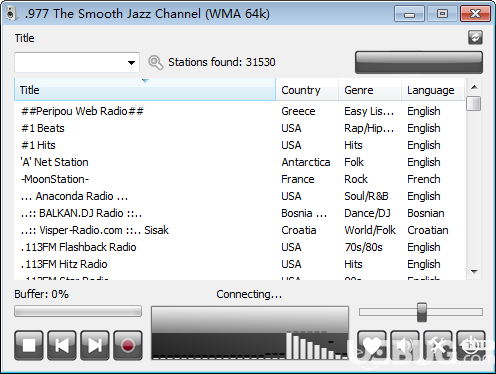Click the audio spectrum visualizer display
Viewport: 496px width, 374px height.
pyautogui.click(x=250, y=333)
